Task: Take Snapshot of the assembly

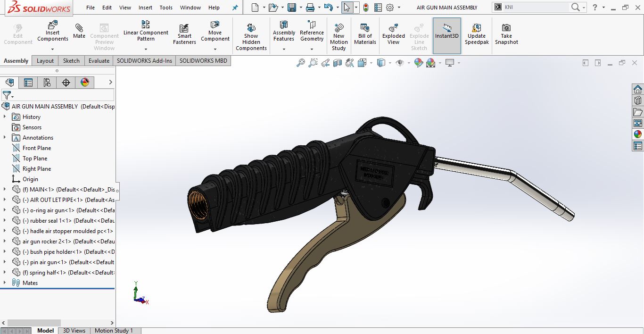Action: pyautogui.click(x=506, y=34)
